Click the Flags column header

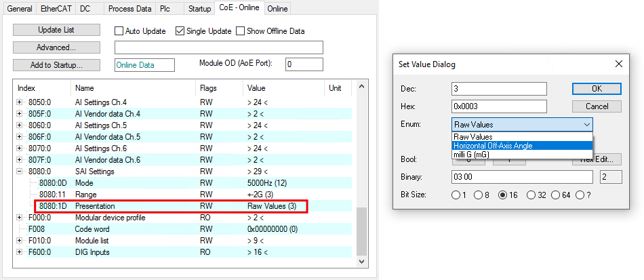coord(220,88)
